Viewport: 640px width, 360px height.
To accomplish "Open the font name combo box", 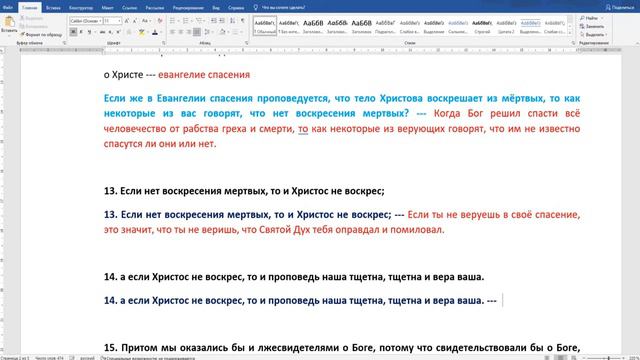I will (x=86, y=20).
